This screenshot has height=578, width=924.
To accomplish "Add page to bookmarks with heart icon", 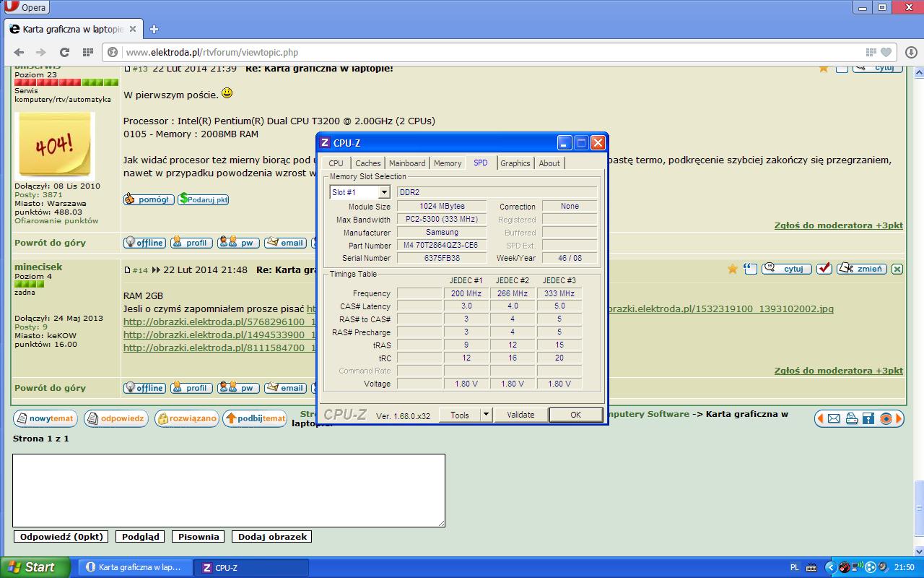I will tap(886, 52).
